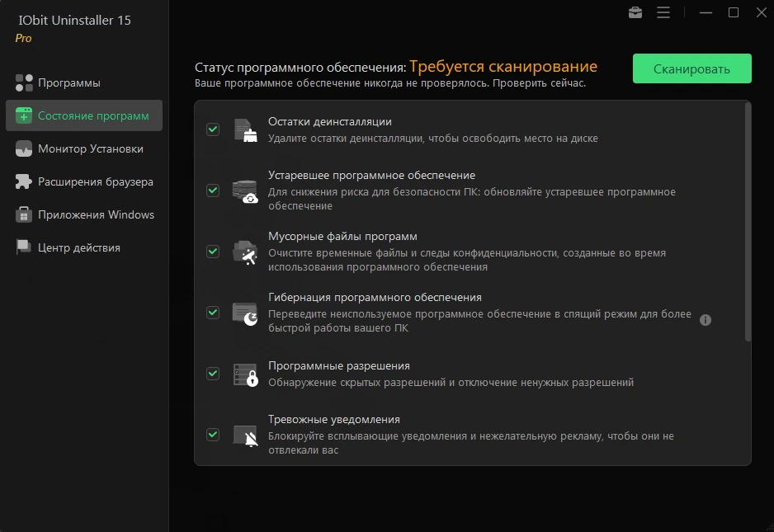Click the Мусорные файлы программ icon
Viewport: 774px width, 532px height.
(245, 252)
